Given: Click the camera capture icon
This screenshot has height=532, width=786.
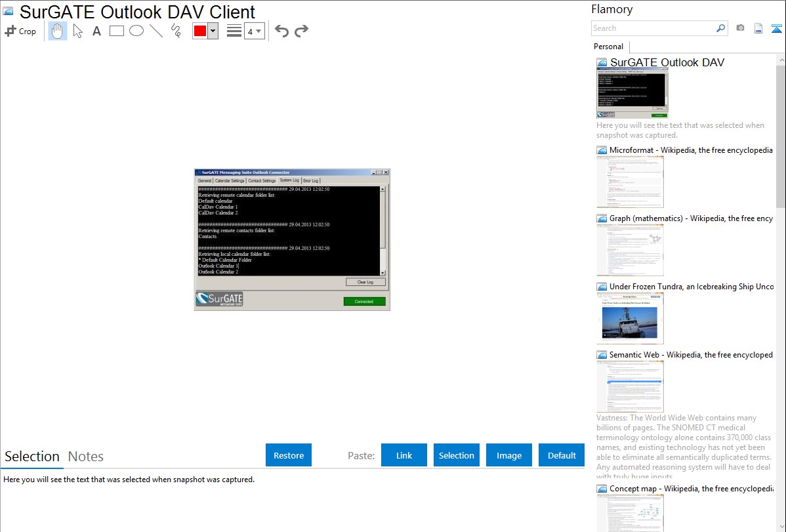Looking at the screenshot, I should coord(740,28).
